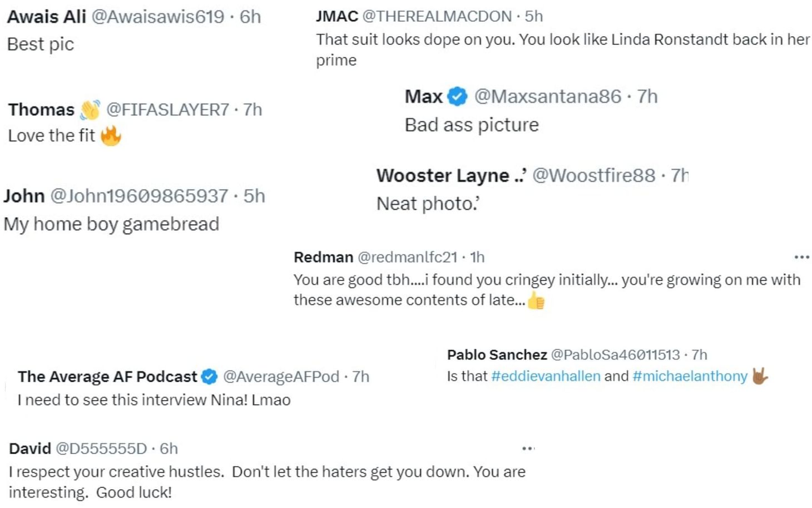
Task: Click the @FIFASLAYER7 handle
Action: click(x=167, y=110)
